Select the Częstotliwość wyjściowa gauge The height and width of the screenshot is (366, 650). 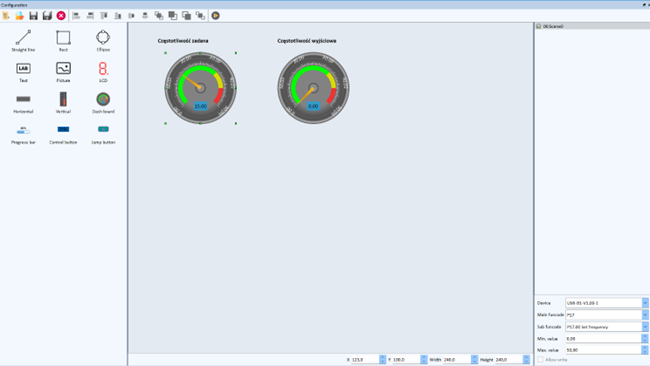(313, 88)
